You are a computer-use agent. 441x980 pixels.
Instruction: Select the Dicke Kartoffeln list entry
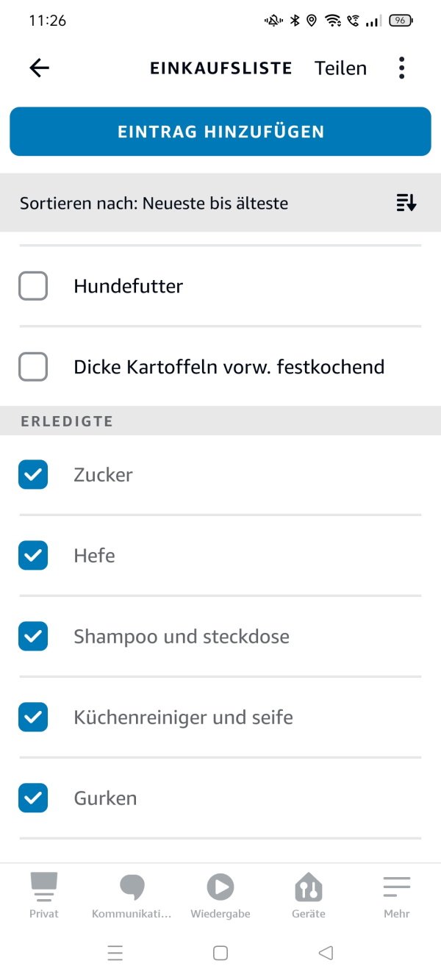click(228, 367)
